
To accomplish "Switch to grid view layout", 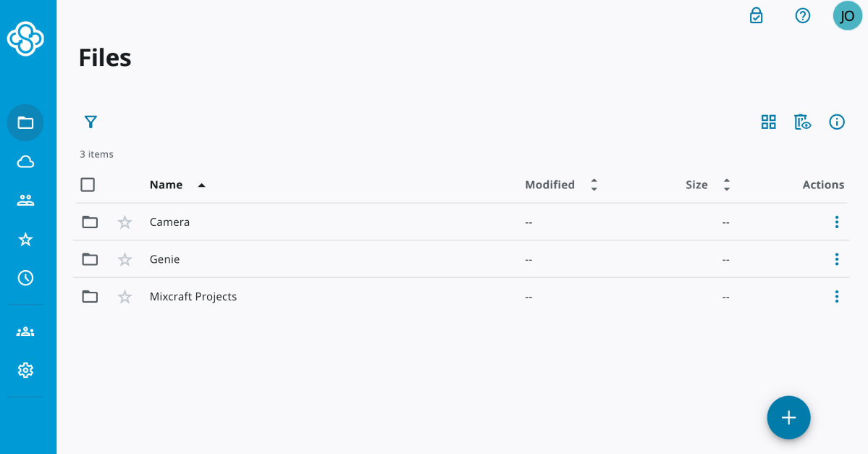I will tap(768, 122).
